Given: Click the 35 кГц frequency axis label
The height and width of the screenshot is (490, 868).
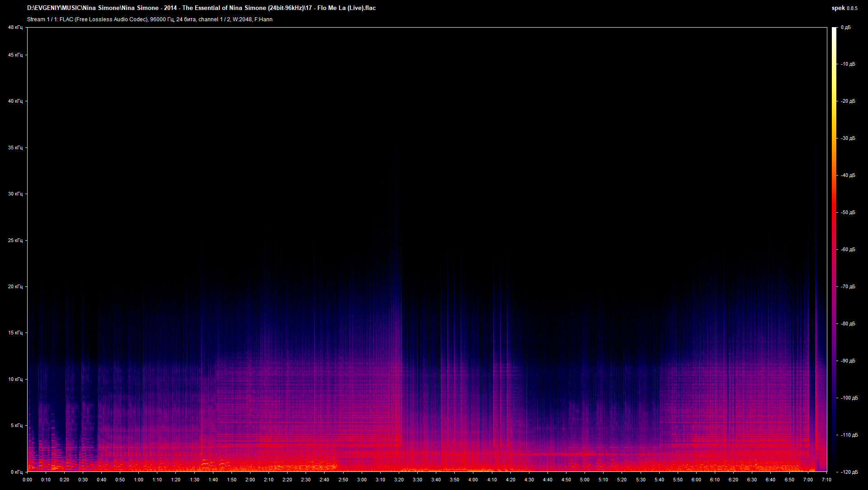Looking at the screenshot, I should pyautogui.click(x=15, y=148).
